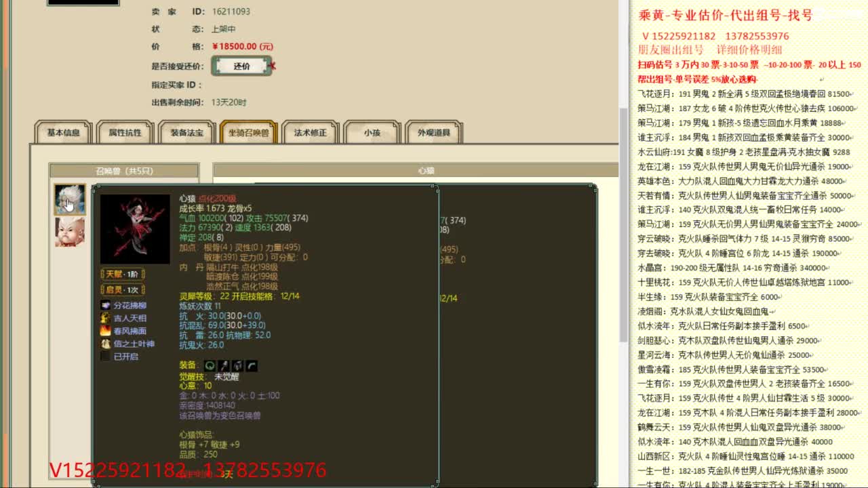Select the white-haired 心猿 summon thumbnail
Viewport: 868px width, 488px height.
tap(70, 199)
